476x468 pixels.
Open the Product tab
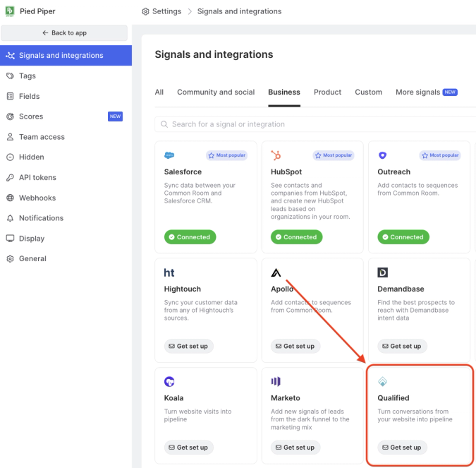click(327, 92)
